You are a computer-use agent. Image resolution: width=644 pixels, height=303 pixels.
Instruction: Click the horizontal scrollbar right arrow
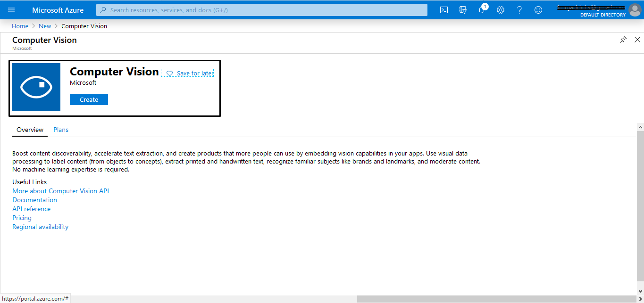click(x=639, y=299)
